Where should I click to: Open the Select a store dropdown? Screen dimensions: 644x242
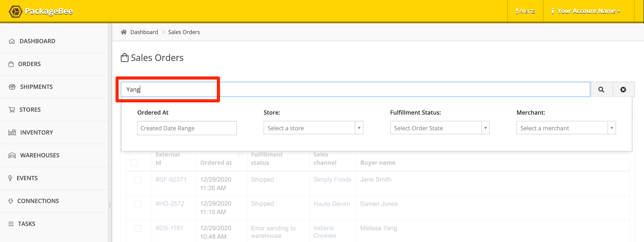[x=313, y=128]
